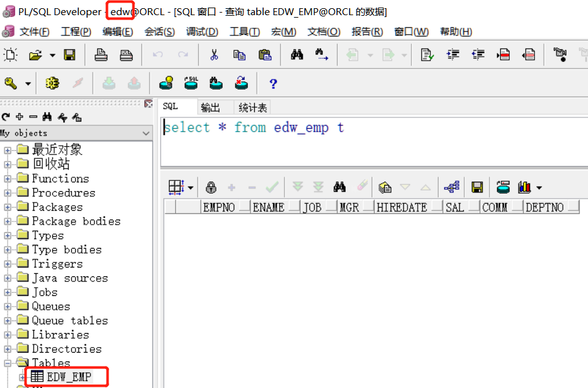588x388 pixels.
Task: Click the Log on key icon
Action: pos(11,83)
